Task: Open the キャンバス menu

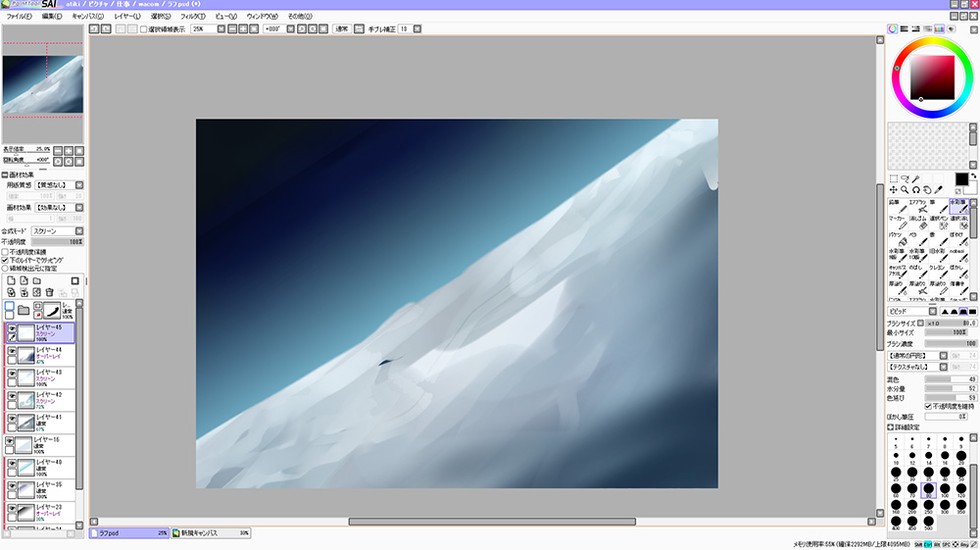Action: tap(87, 17)
